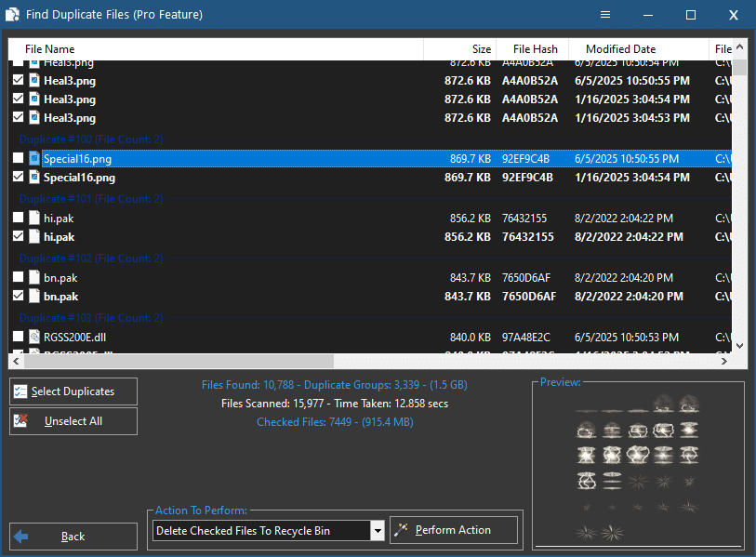This screenshot has height=557, width=756.
Task: Uncheck the bold hi.pak checkbox
Action: point(19,237)
